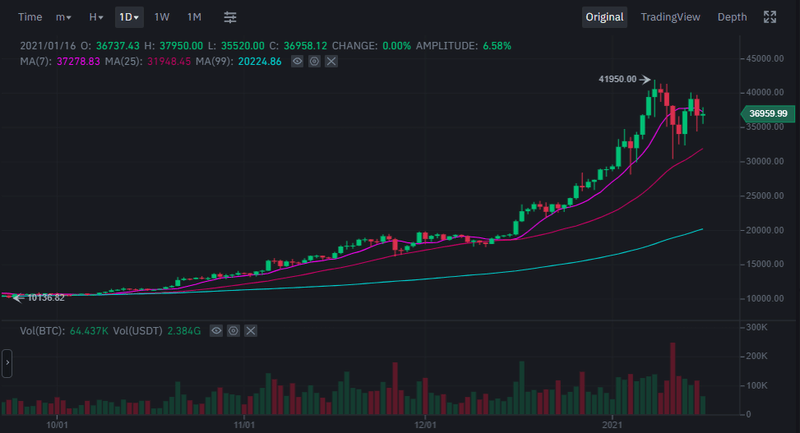Select the 1W weekly interval
The width and height of the screenshot is (800, 433).
(162, 17)
